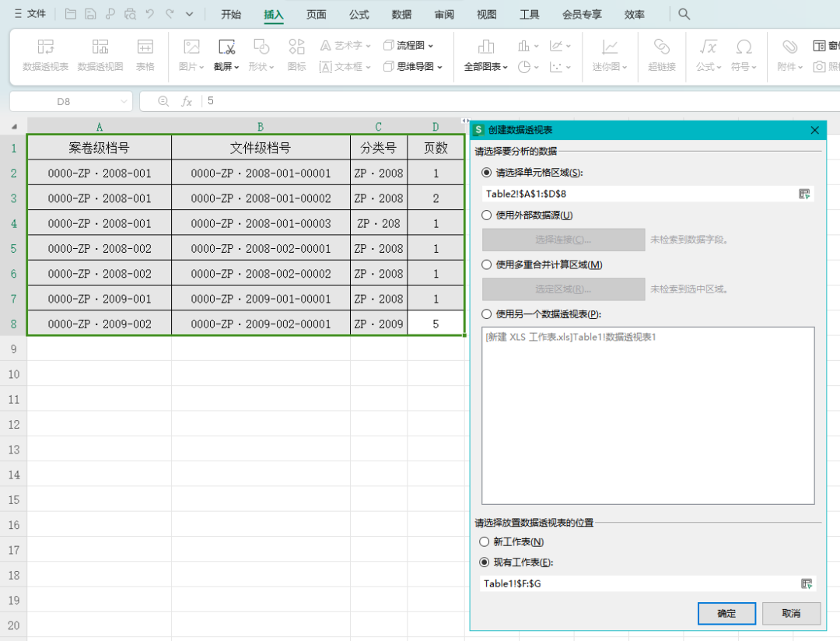
Task: Select 请选择单元格区域 radio button
Action: click(486, 173)
